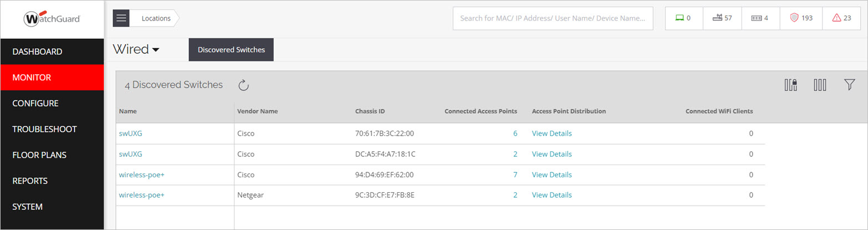This screenshot has height=230, width=868.
Task: Open the table filter icon
Action: pyautogui.click(x=849, y=85)
